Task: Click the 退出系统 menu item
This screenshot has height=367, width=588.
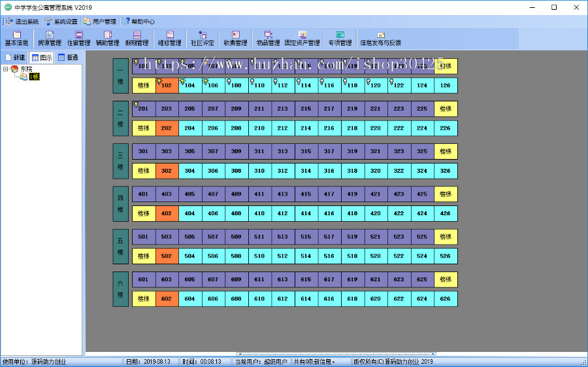Action: click(x=23, y=22)
